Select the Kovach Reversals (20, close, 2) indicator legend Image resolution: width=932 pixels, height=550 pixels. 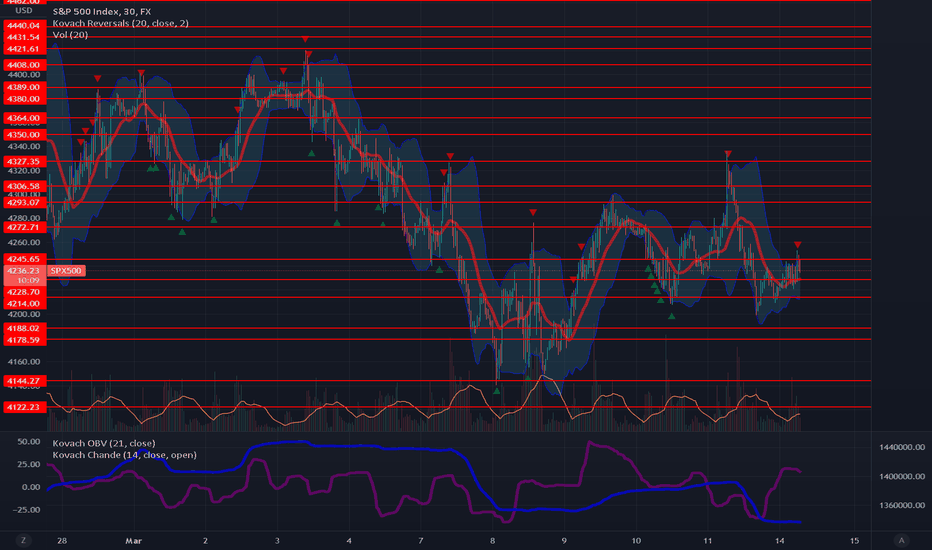[121, 23]
